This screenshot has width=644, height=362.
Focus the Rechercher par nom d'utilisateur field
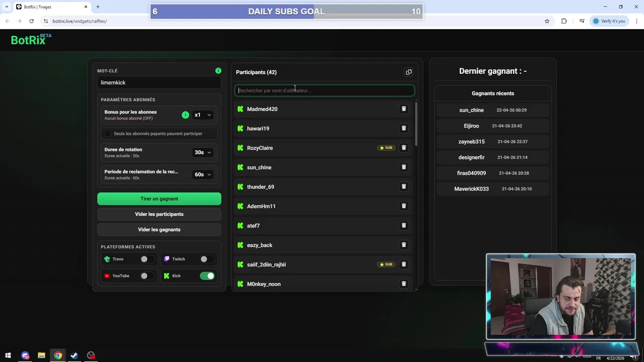(x=325, y=90)
